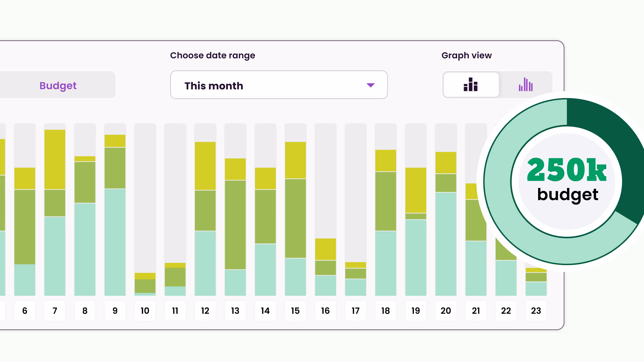The width and height of the screenshot is (644, 362).
Task: Click the olive green segment of day 13 bar
Action: (x=235, y=224)
